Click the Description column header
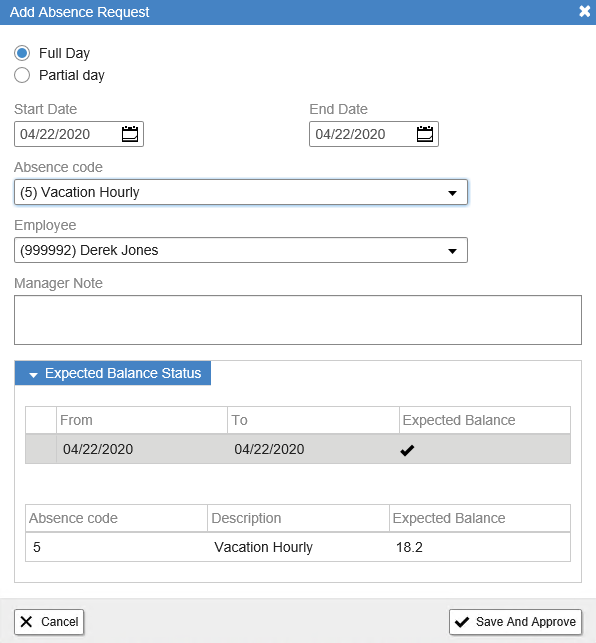The image size is (596, 643). coord(298,518)
